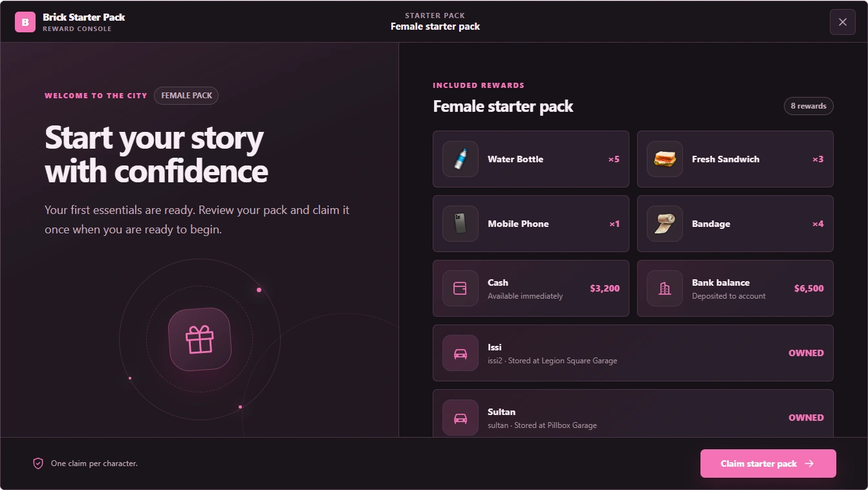
Task: Click the 'Female starter pack' section heading
Action: 503,106
